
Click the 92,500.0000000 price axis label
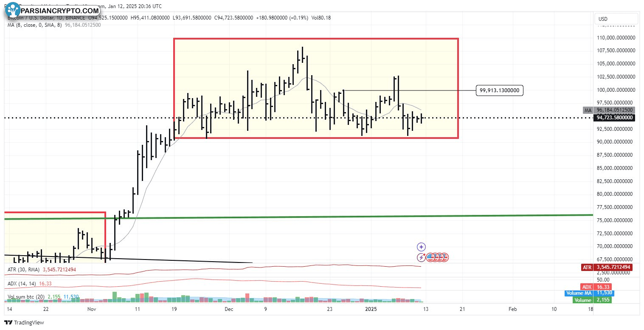point(616,129)
